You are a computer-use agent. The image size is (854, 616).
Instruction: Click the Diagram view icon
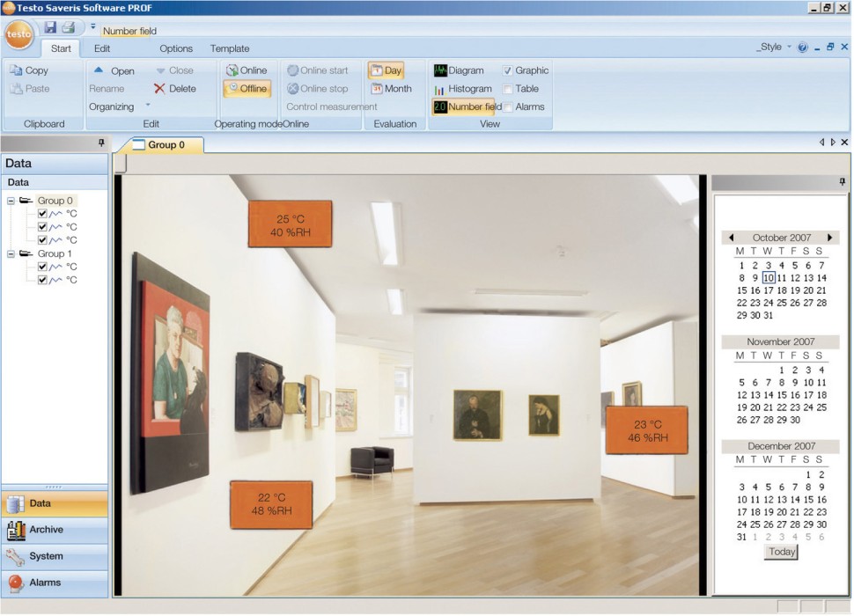pyautogui.click(x=440, y=70)
